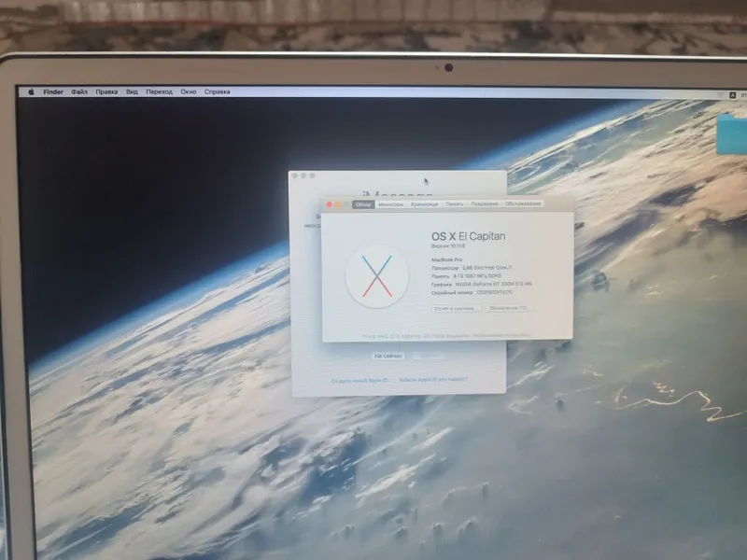Viewport: 747px width, 560px height.
Task: Switch to the Поддержка tab
Action: coord(484,203)
